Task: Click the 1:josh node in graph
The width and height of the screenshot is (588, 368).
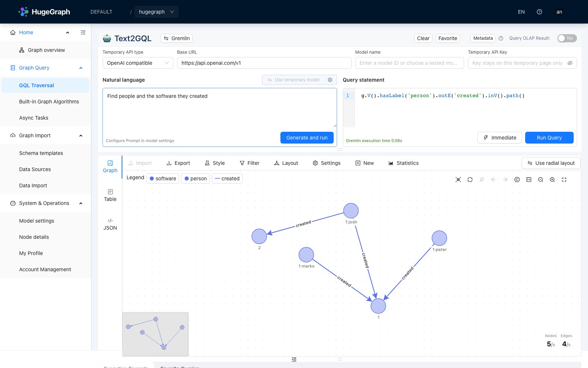Action: (351, 210)
